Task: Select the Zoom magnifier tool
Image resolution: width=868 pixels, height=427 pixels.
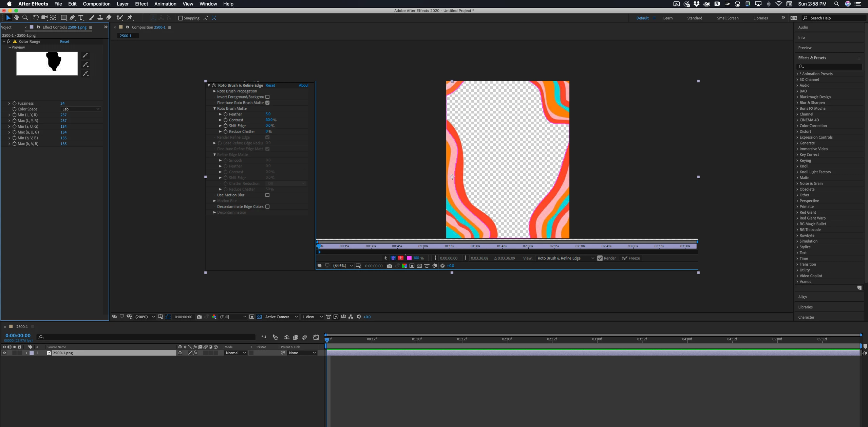Action: [25, 18]
